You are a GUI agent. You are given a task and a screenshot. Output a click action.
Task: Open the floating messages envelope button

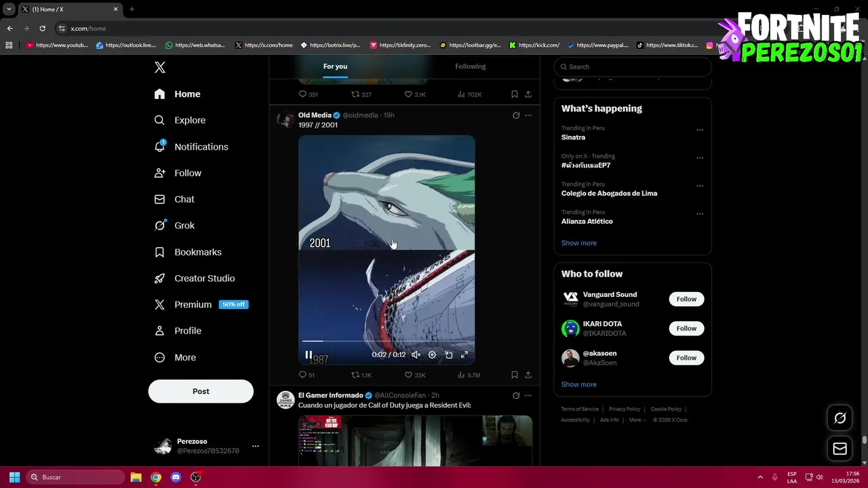coord(840,449)
